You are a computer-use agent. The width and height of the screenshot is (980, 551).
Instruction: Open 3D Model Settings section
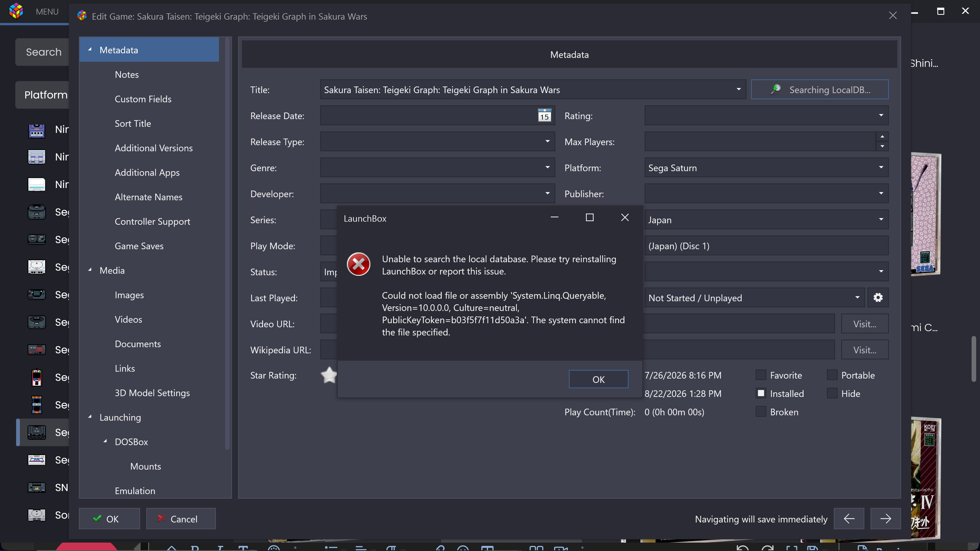click(152, 393)
